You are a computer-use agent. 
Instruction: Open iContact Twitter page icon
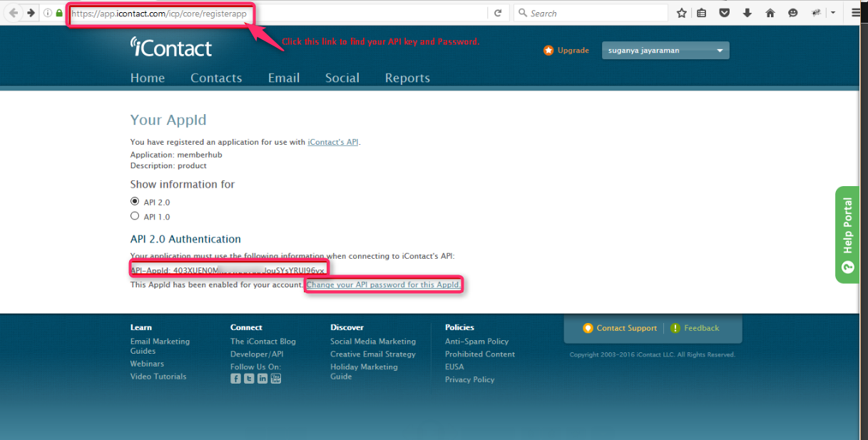[x=249, y=379]
